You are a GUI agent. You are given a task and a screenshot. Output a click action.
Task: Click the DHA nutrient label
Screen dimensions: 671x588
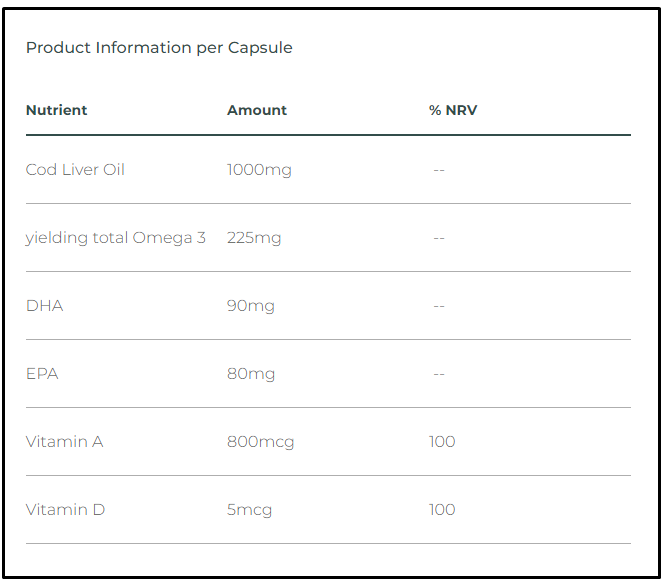click(45, 306)
